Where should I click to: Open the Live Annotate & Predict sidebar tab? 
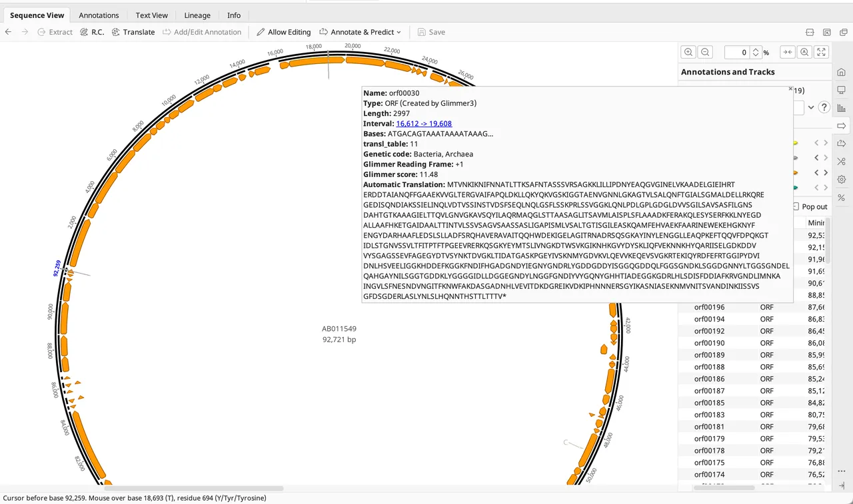click(842, 144)
